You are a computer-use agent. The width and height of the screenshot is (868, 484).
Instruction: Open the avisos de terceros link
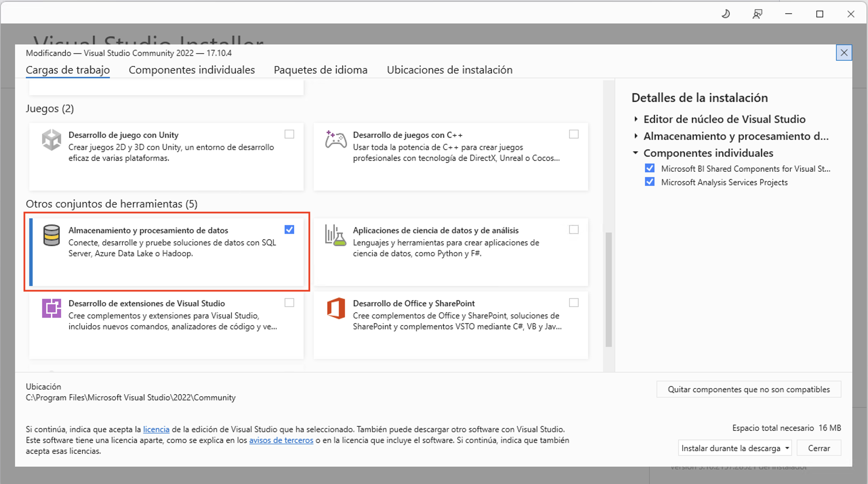pos(281,440)
